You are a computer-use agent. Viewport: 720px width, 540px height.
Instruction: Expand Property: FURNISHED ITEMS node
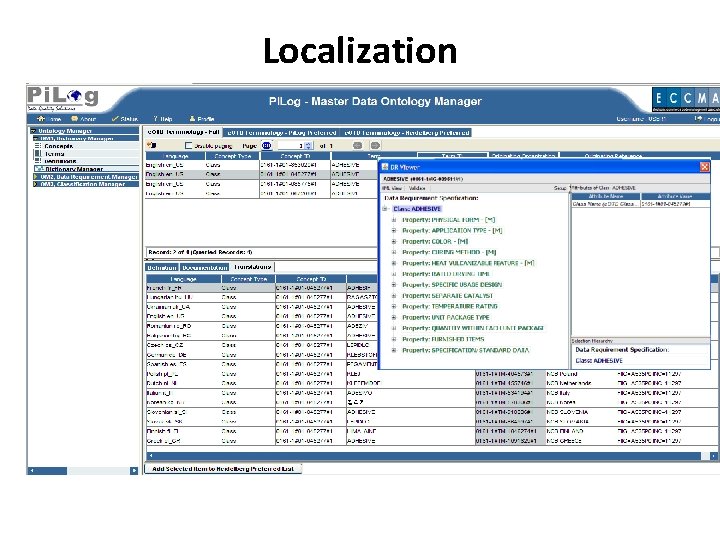394,339
